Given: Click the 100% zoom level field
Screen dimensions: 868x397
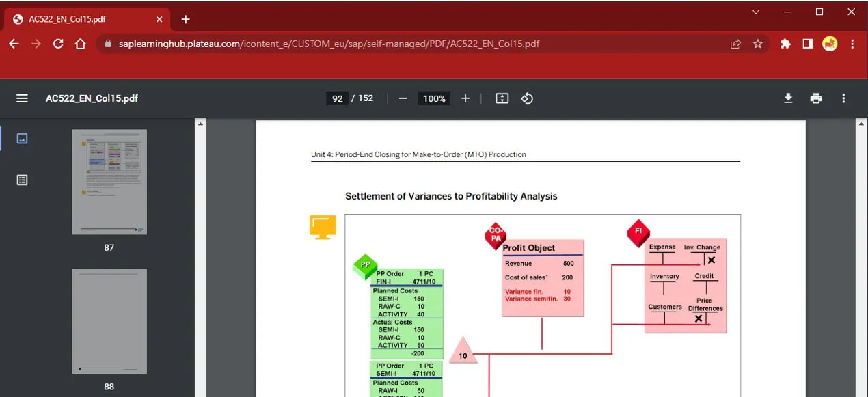Looking at the screenshot, I should click(434, 98).
